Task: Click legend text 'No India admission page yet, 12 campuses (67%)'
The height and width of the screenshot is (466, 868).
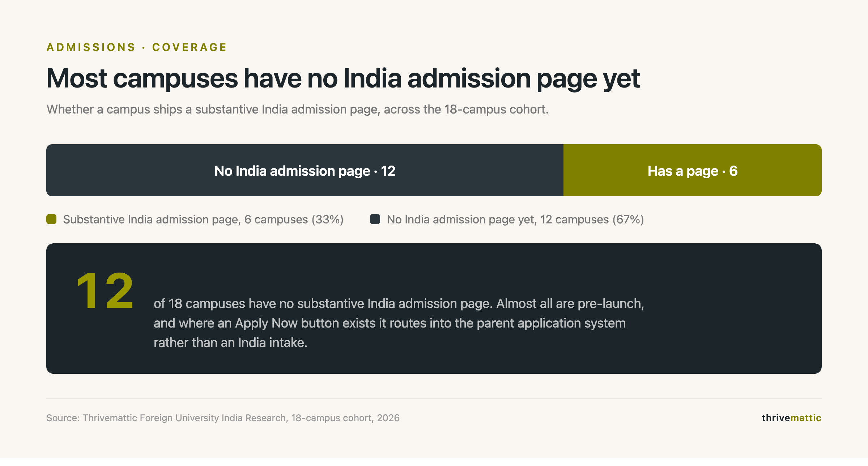Action: click(515, 219)
